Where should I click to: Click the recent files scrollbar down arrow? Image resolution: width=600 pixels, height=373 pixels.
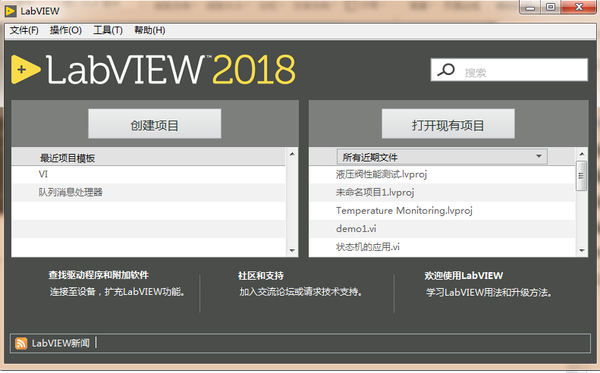[x=582, y=251]
